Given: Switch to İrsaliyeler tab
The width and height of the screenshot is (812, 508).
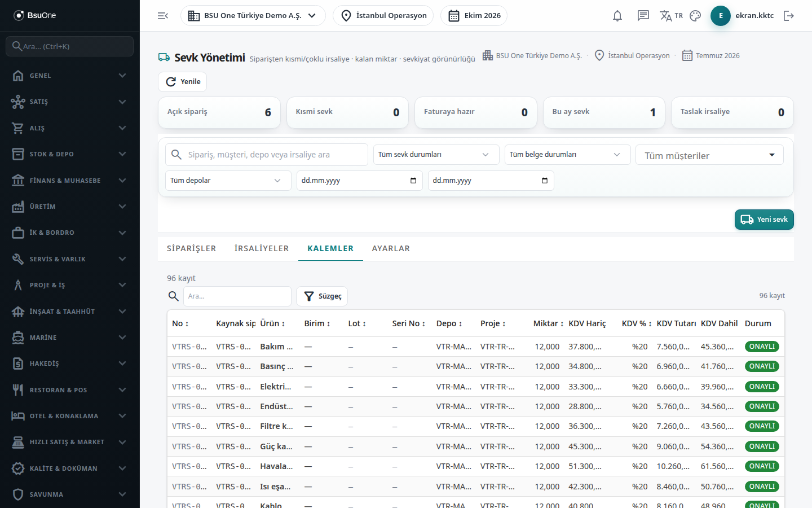Looking at the screenshot, I should click(262, 248).
